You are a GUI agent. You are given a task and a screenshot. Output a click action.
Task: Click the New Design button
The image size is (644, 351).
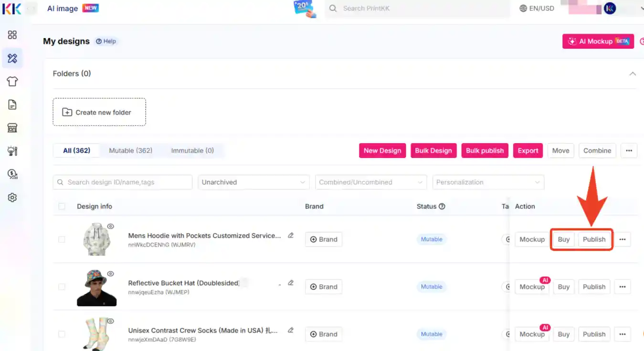click(x=382, y=151)
